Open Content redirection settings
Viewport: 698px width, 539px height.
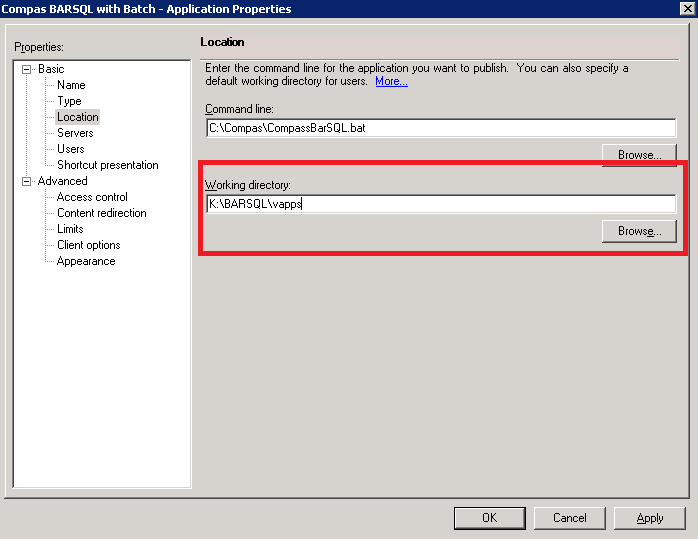click(x=101, y=213)
